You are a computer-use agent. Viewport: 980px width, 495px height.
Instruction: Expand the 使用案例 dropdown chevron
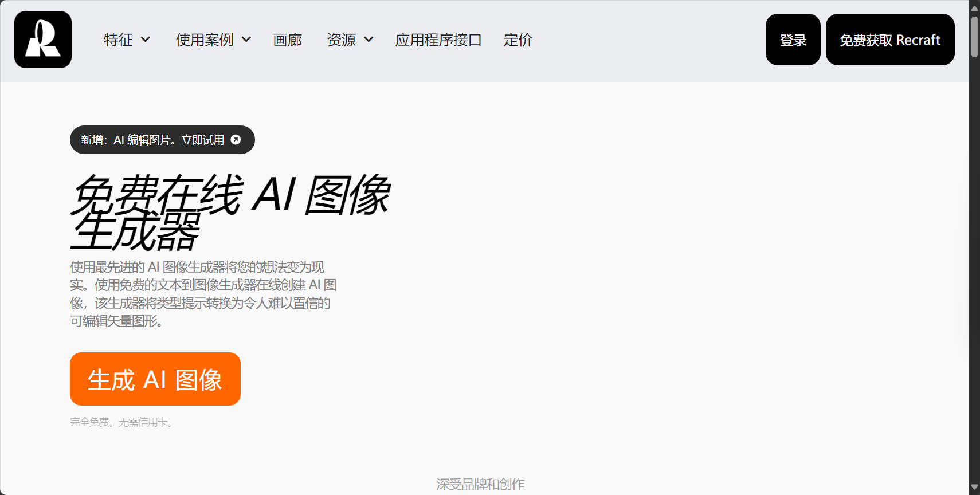246,40
